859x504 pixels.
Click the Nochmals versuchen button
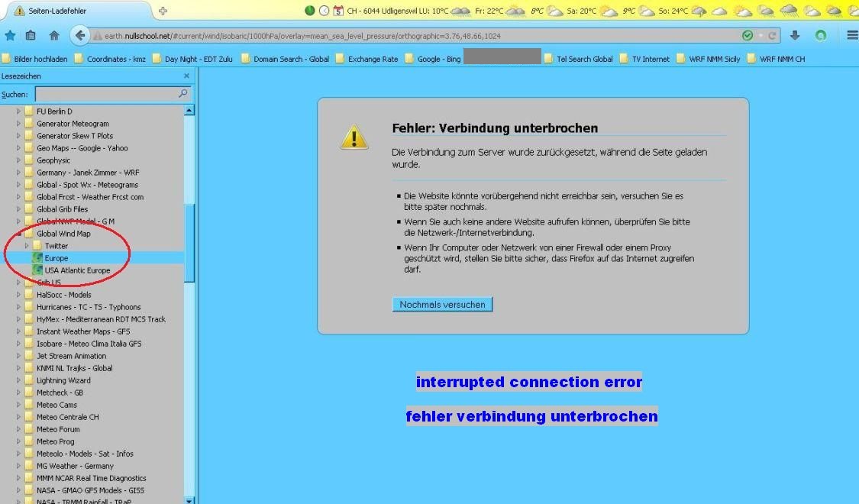click(x=442, y=305)
